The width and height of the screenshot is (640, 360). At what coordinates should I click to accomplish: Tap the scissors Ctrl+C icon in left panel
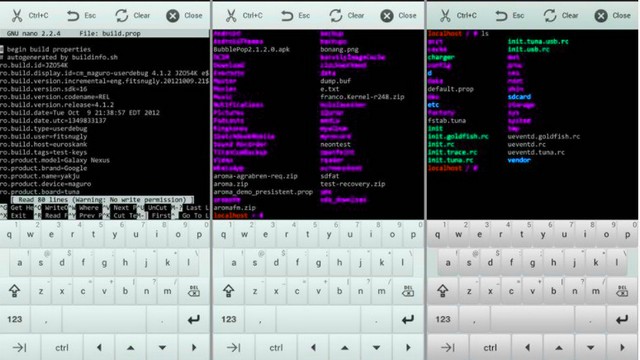point(17,16)
